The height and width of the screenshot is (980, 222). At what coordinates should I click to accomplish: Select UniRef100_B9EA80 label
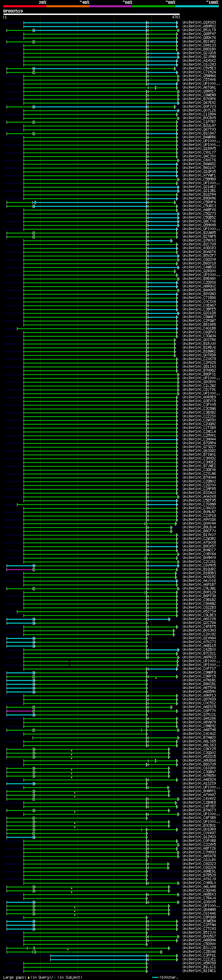click(x=199, y=279)
